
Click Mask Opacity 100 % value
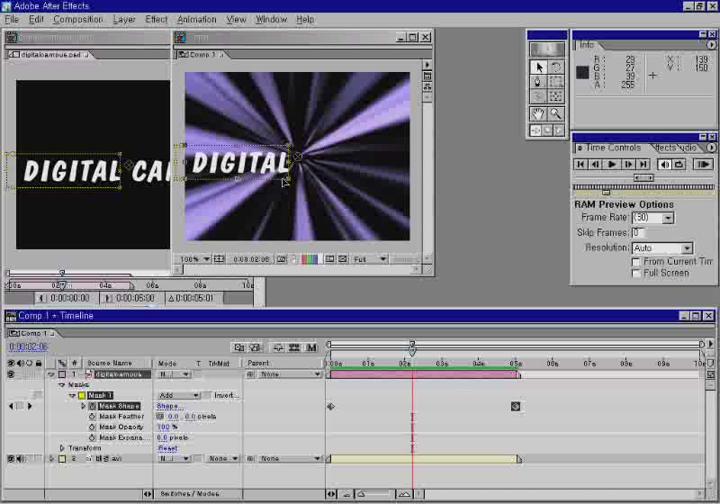167,427
